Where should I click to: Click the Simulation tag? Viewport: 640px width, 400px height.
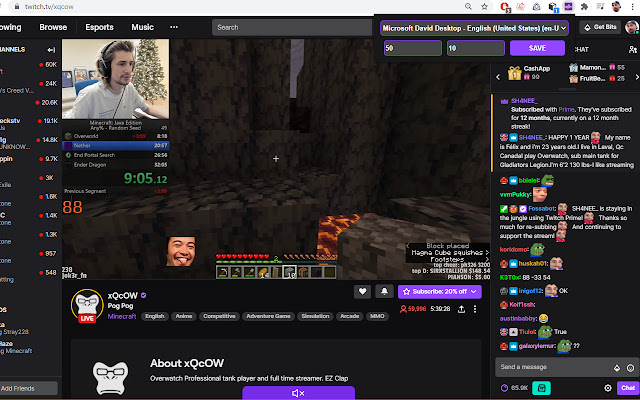coord(315,316)
